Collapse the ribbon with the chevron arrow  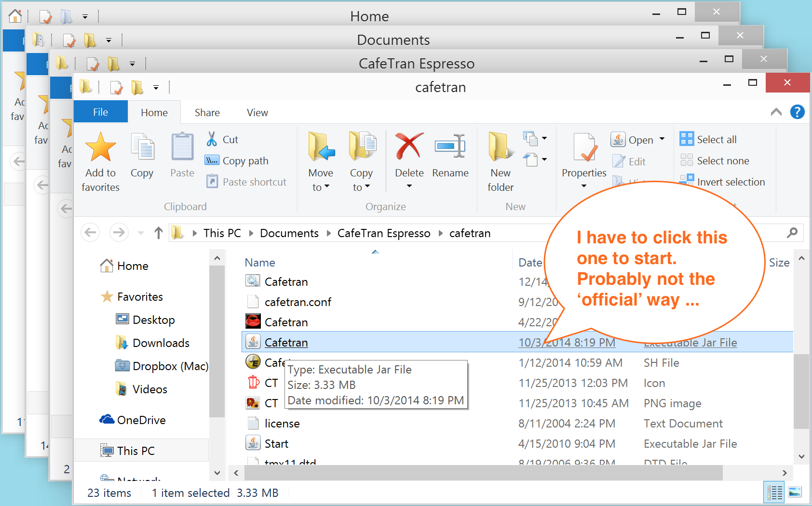(776, 112)
